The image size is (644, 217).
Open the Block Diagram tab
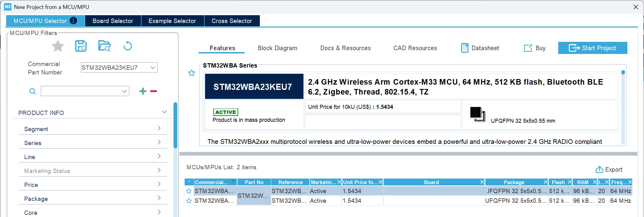point(277,48)
